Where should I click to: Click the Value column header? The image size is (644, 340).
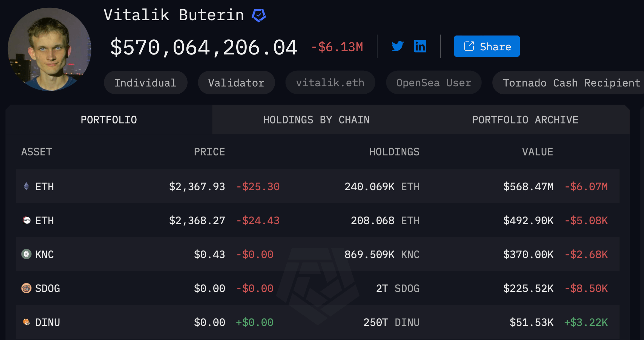[537, 152]
